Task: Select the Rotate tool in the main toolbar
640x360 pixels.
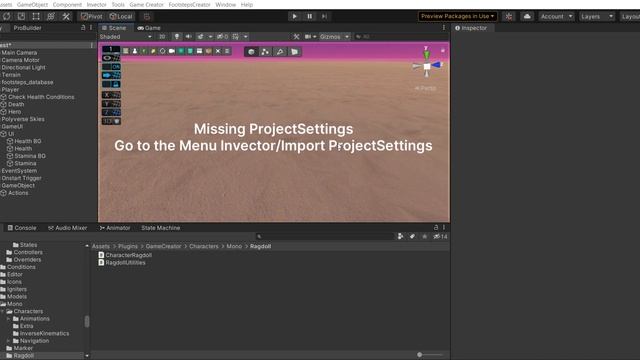Action: 7,16
